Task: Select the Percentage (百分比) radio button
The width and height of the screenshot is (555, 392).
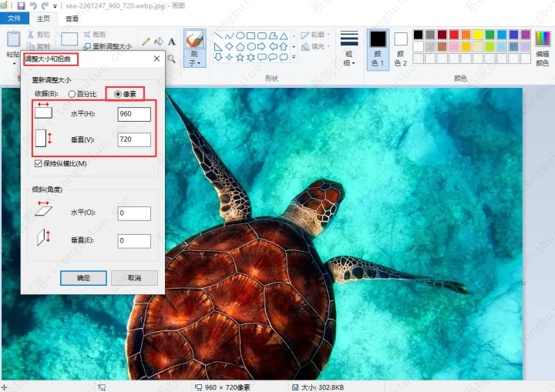Action: (x=72, y=94)
